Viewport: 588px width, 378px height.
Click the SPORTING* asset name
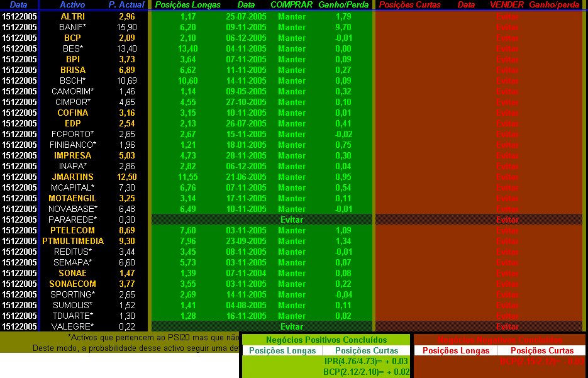click(x=72, y=294)
